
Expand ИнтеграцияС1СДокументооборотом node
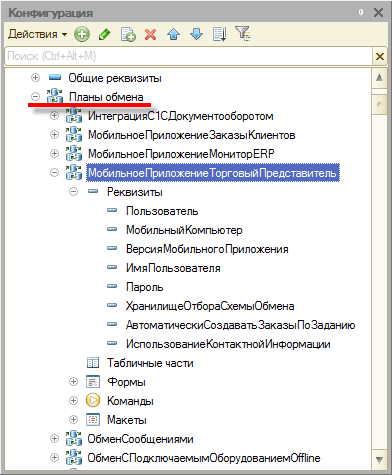[54, 116]
